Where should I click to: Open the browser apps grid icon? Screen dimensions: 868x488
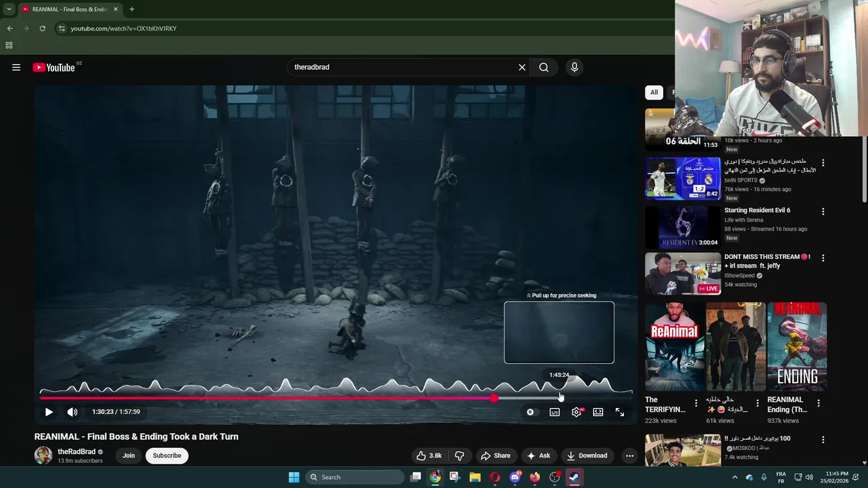click(x=9, y=45)
